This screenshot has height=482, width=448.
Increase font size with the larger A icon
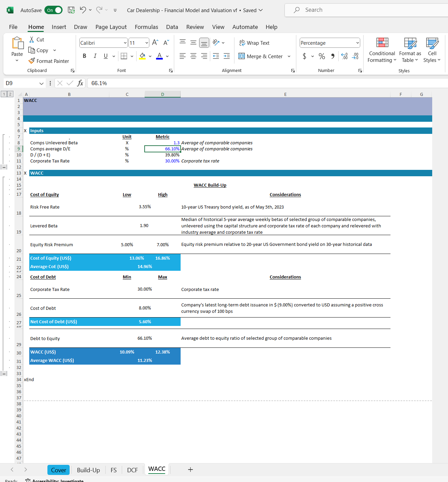tap(155, 42)
